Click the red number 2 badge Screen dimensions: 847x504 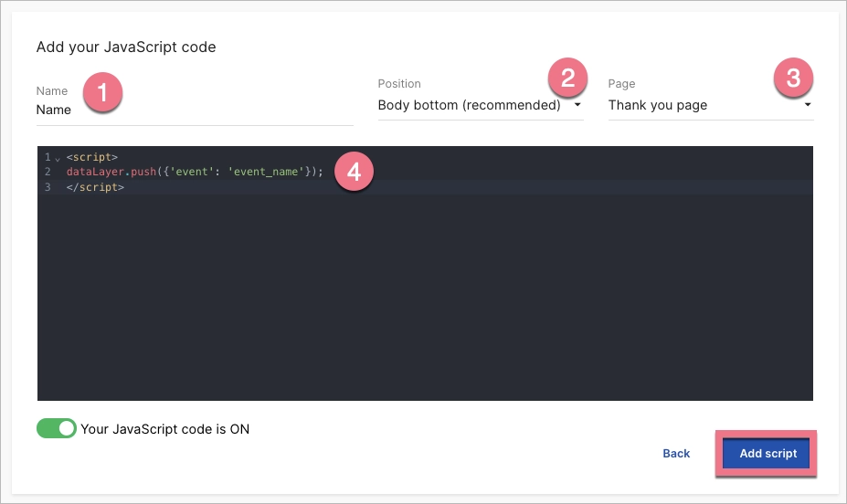click(x=567, y=79)
